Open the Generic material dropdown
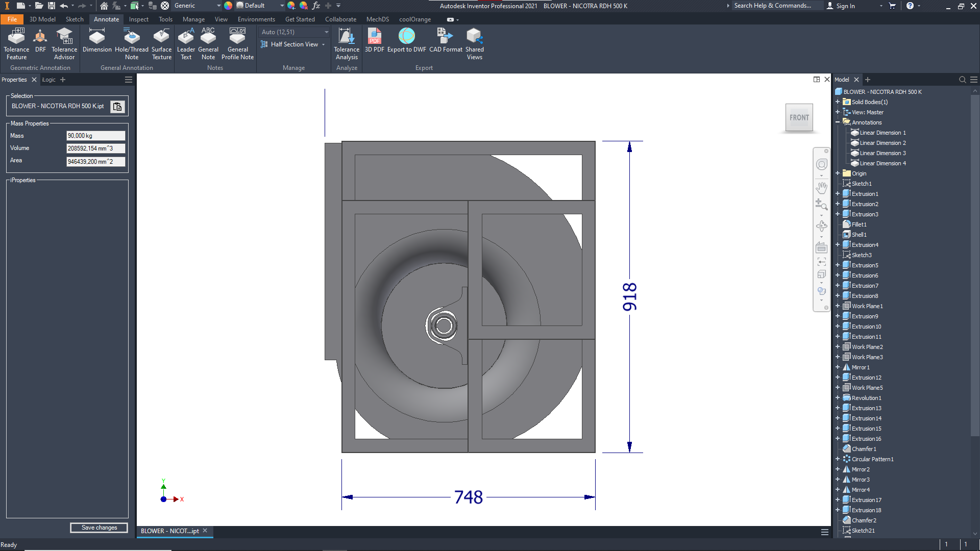The width and height of the screenshot is (980, 551). tap(218, 6)
